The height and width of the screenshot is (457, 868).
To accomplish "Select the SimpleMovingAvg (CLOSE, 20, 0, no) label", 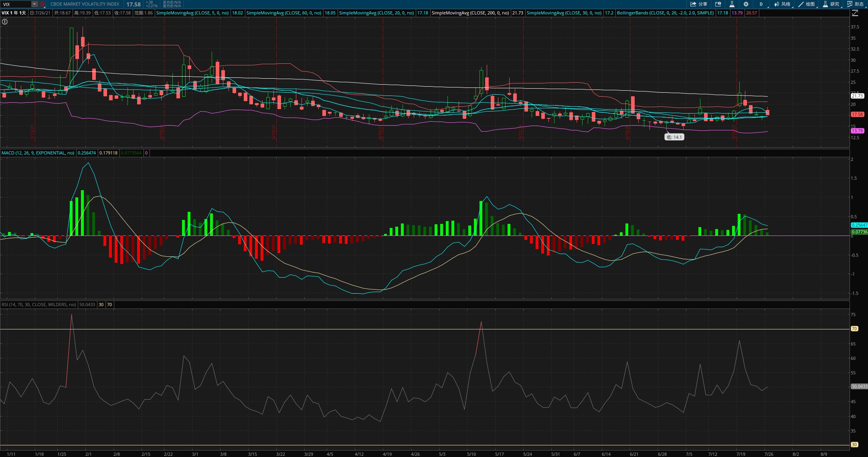I will [x=376, y=13].
